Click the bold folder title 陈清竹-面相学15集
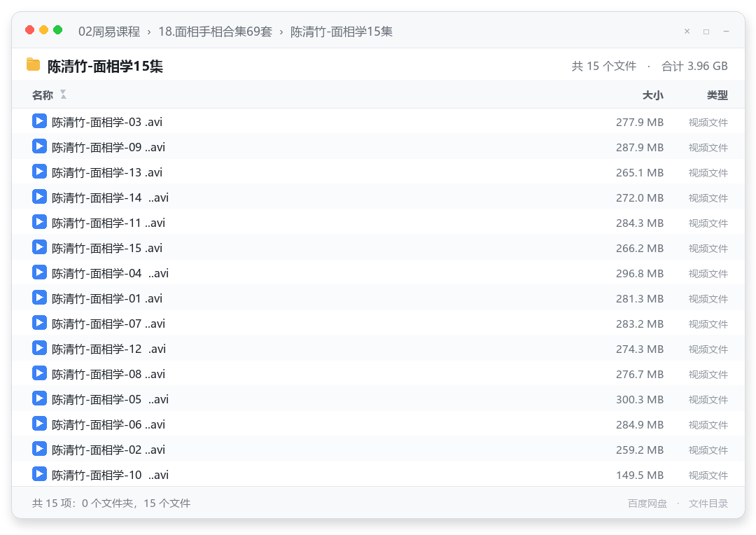 coord(105,66)
